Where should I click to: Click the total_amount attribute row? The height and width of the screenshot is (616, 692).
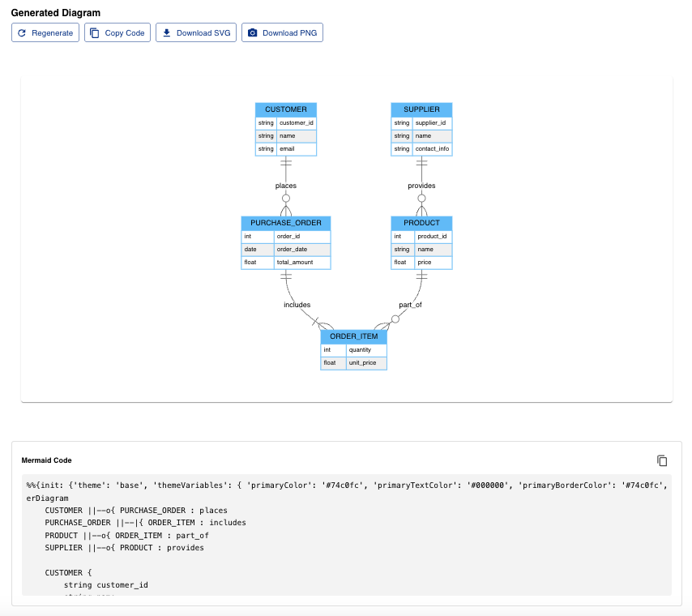pyautogui.click(x=286, y=263)
